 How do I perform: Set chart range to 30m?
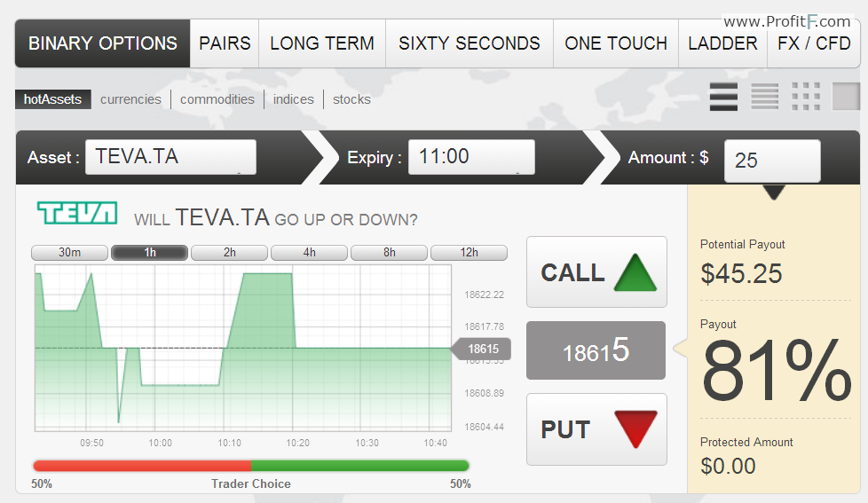pyautogui.click(x=70, y=252)
